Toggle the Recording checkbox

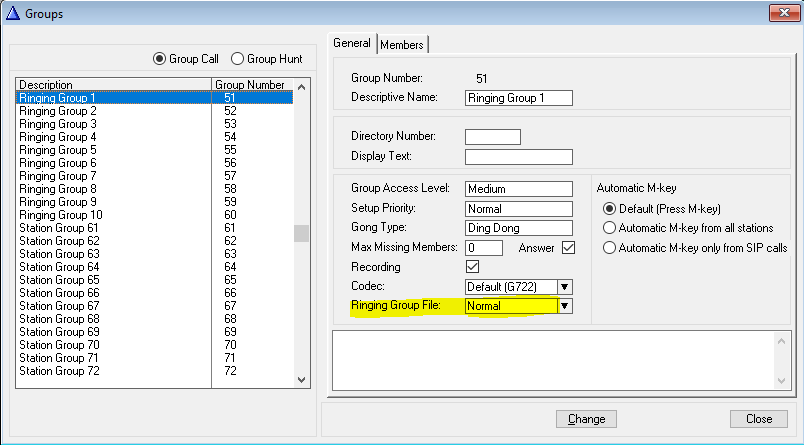[472, 267]
